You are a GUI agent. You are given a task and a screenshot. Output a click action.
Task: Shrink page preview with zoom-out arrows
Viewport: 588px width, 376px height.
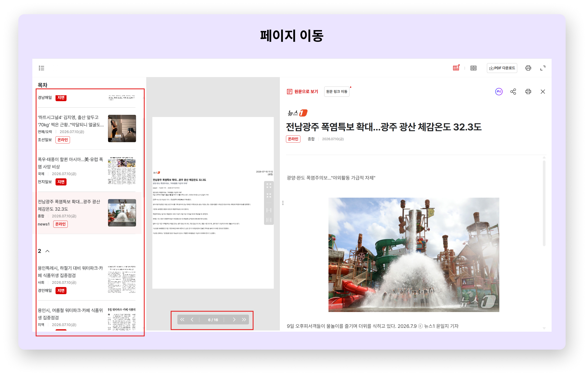[x=269, y=195]
